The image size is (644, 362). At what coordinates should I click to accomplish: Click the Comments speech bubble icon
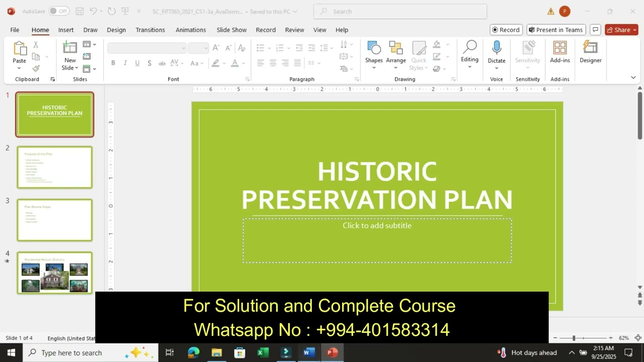[595, 30]
